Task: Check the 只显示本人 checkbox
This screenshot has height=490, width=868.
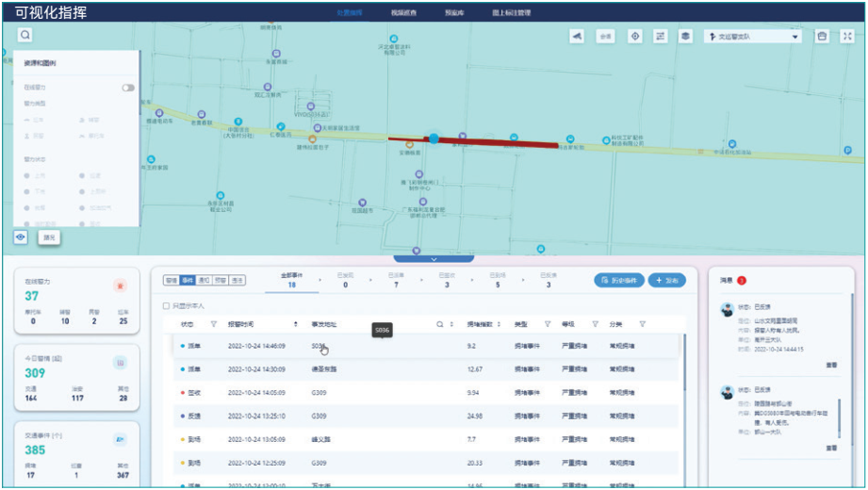Action: [167, 305]
